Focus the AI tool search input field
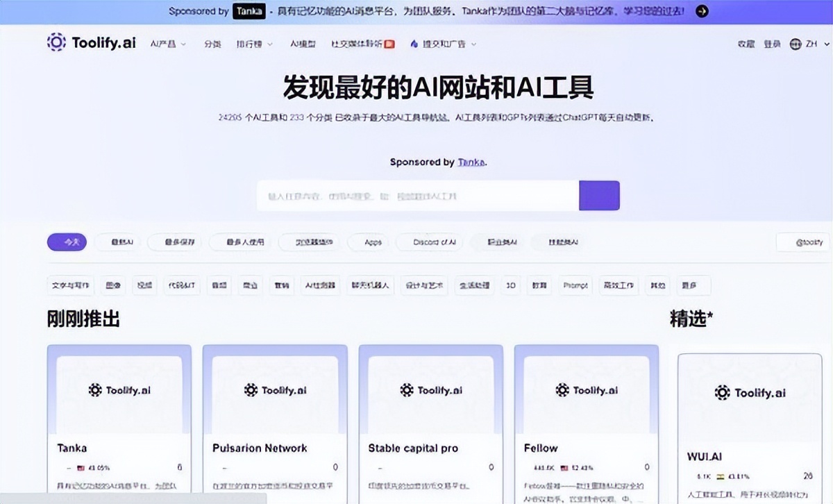Screen dimensions: 833x504 click(x=418, y=196)
